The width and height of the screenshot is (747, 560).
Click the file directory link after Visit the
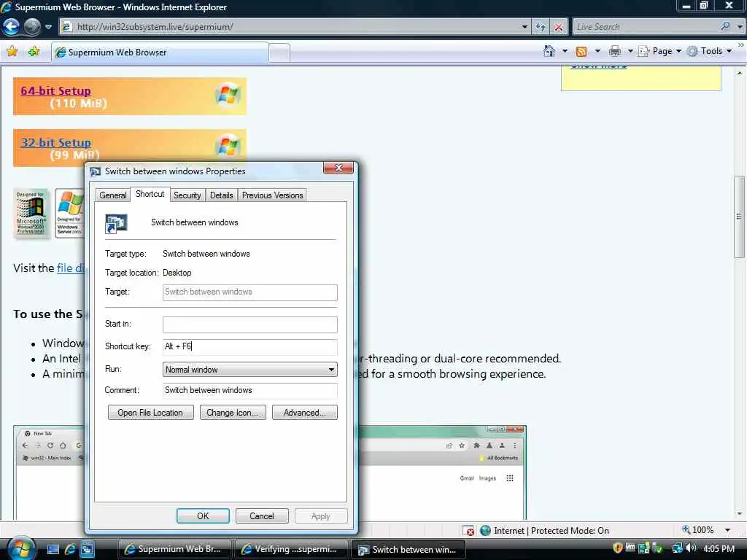(x=71, y=268)
